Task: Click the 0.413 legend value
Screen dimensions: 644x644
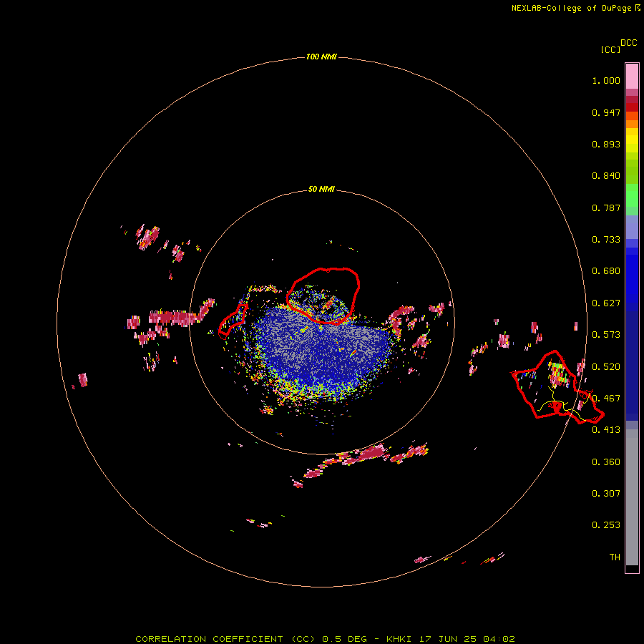Action: 606,430
